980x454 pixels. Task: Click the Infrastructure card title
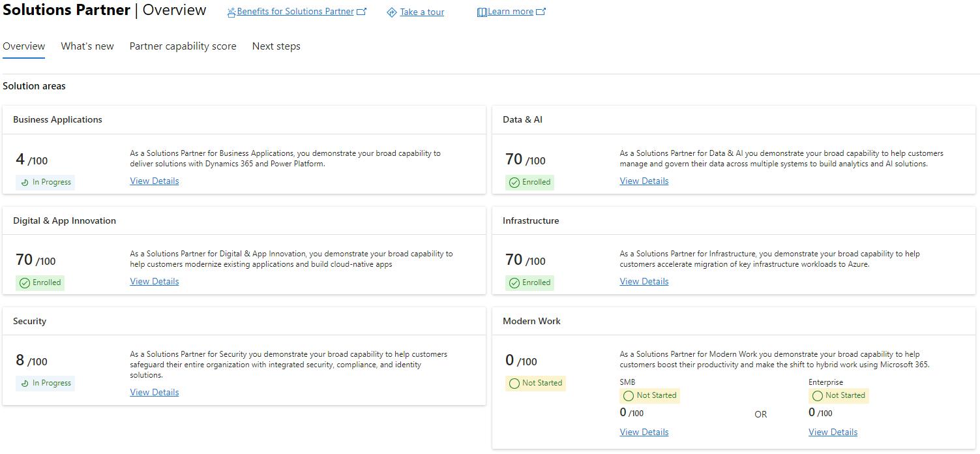coord(531,221)
